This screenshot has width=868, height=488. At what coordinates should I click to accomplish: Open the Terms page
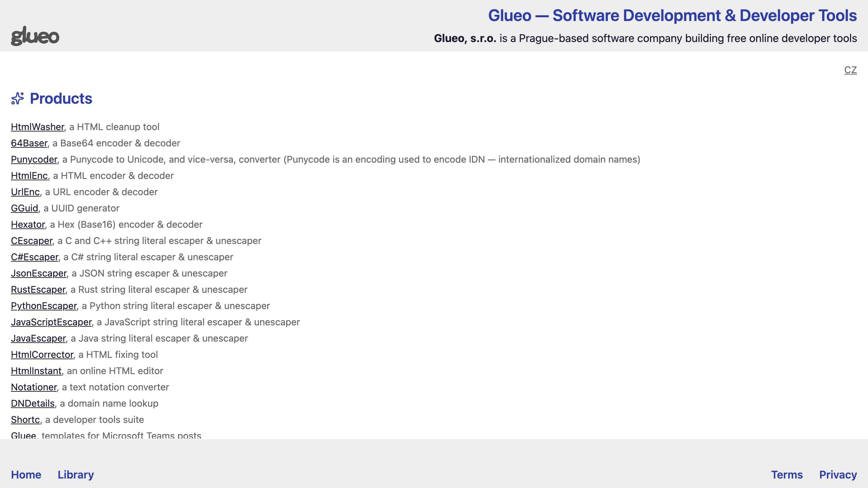(x=787, y=474)
